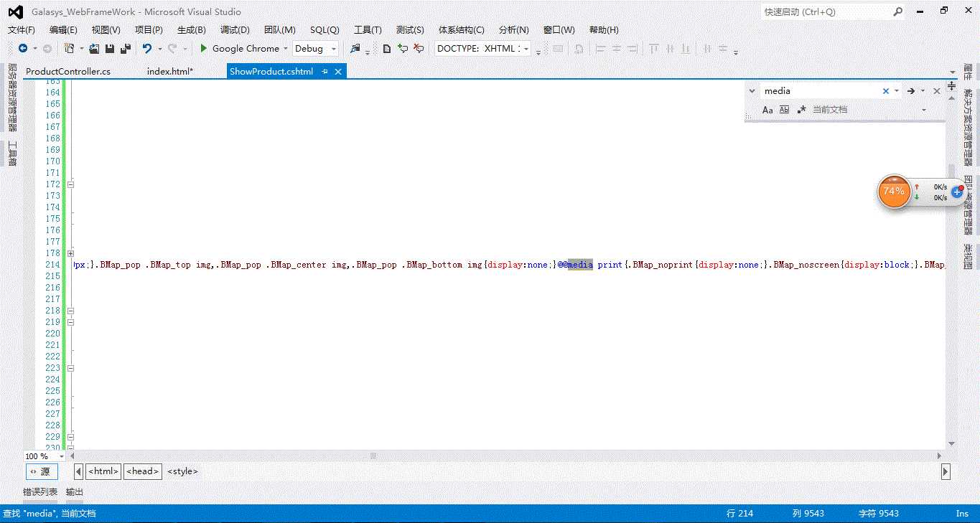Image resolution: width=980 pixels, height=523 pixels.
Task: Expand the collapsed code block at line 178
Action: coord(70,253)
